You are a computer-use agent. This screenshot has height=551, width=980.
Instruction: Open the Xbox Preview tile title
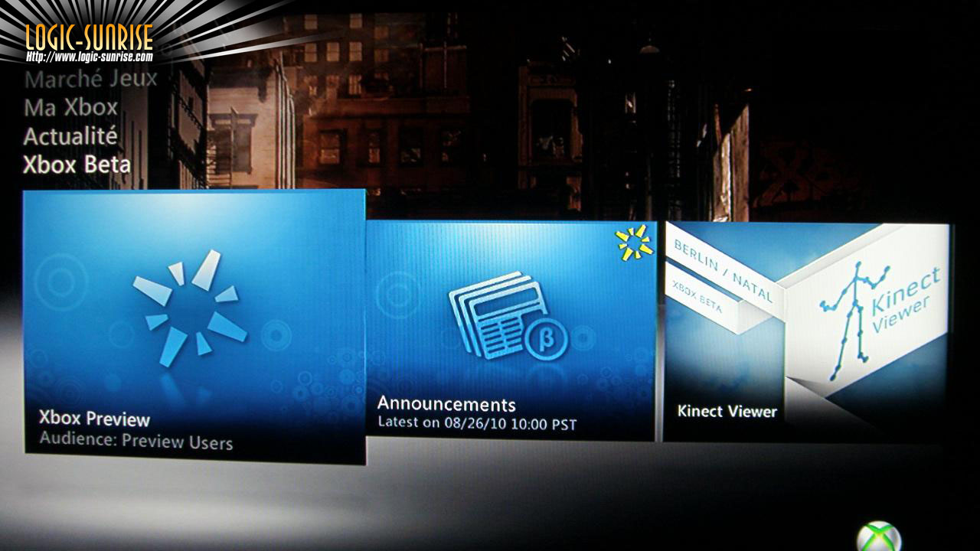(x=94, y=419)
